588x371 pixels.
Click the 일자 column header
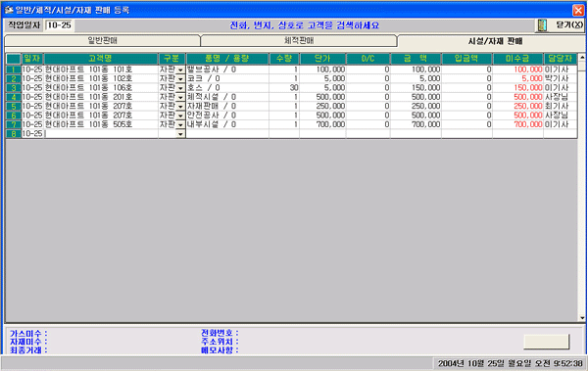32,59
